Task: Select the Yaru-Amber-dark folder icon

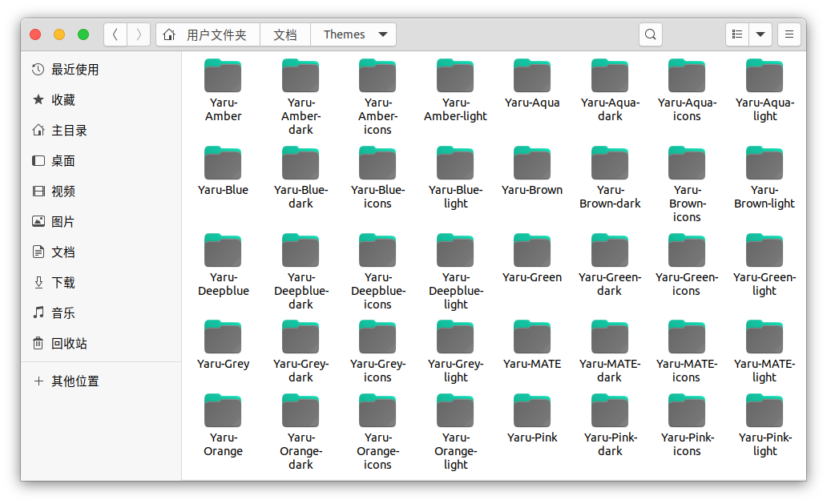Action: tap(300, 75)
